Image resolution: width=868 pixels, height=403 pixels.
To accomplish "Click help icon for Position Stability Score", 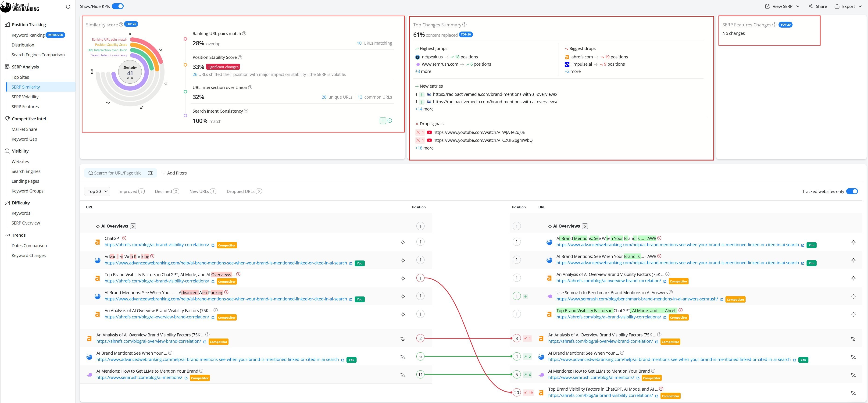I will click(x=240, y=57).
